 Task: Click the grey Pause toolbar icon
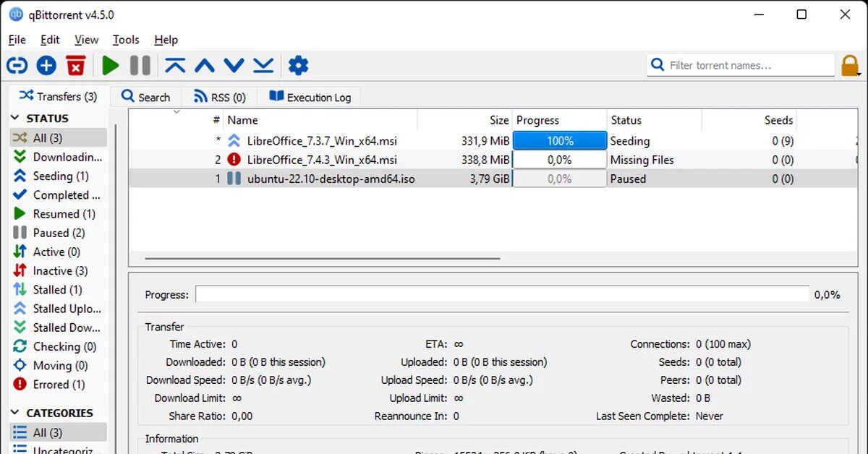(x=140, y=66)
